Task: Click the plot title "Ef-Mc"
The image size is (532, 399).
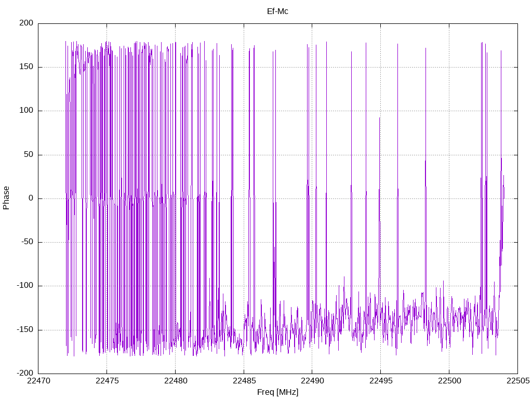Action: (277, 11)
